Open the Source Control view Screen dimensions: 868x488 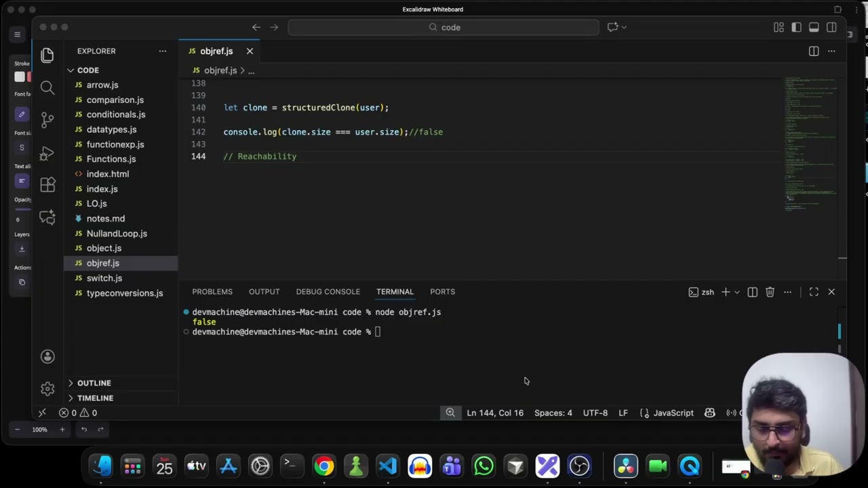point(47,120)
